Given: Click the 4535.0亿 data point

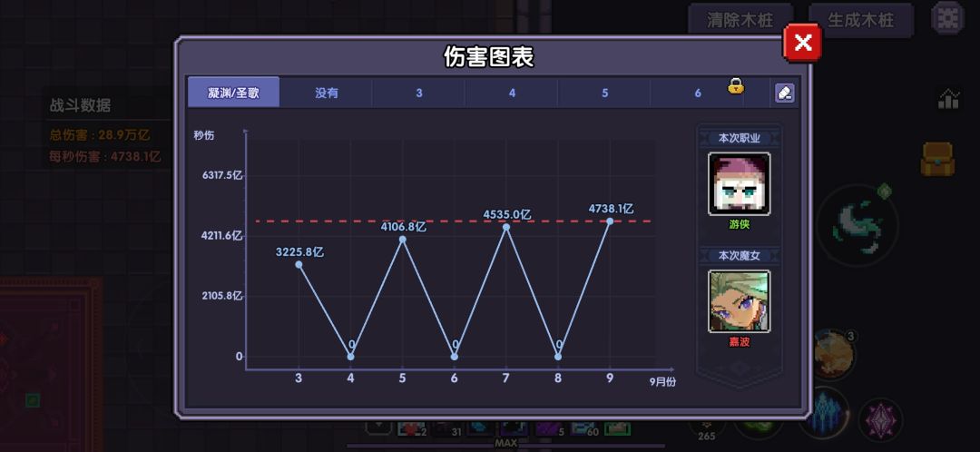Looking at the screenshot, I should [506, 227].
